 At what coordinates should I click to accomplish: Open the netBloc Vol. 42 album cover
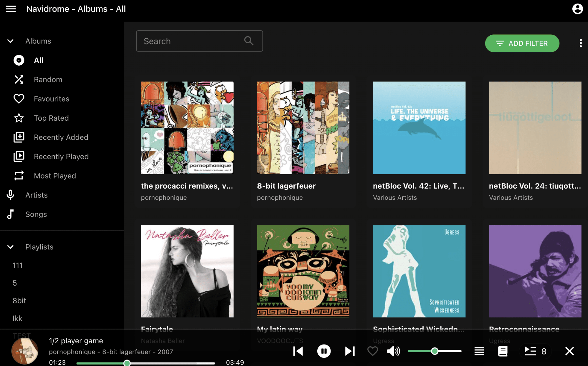tap(419, 128)
